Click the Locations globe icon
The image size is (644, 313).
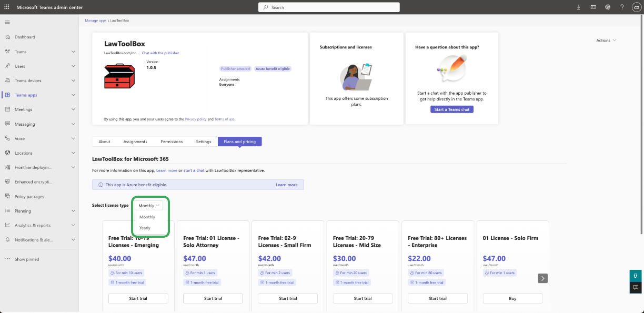point(7,153)
